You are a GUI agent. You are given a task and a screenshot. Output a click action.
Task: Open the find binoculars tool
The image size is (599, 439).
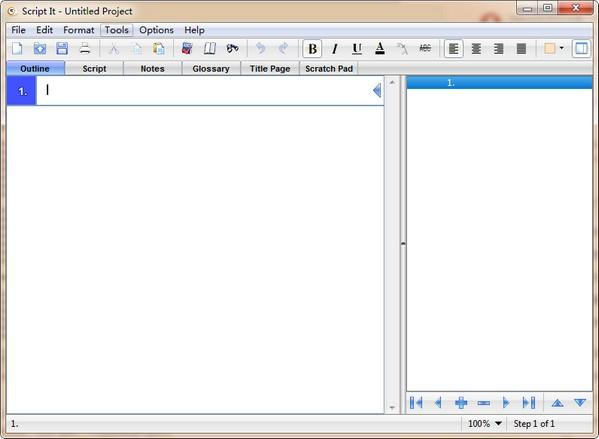(232, 49)
